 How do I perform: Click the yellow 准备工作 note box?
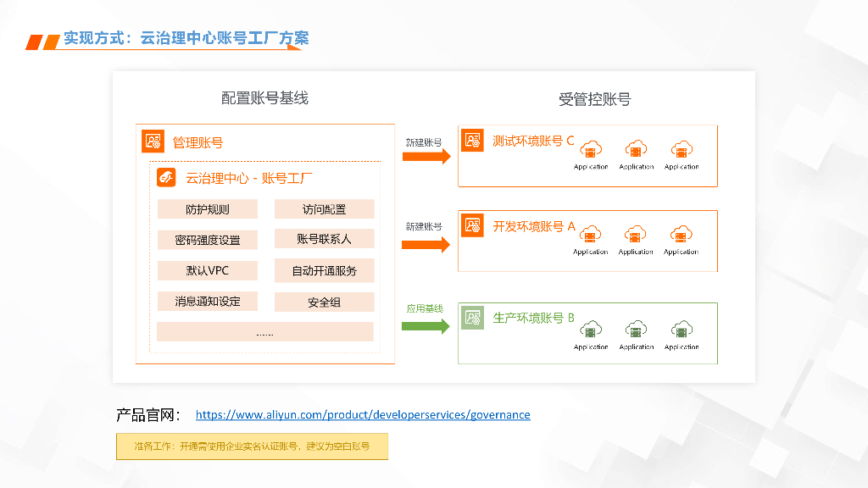(x=252, y=446)
